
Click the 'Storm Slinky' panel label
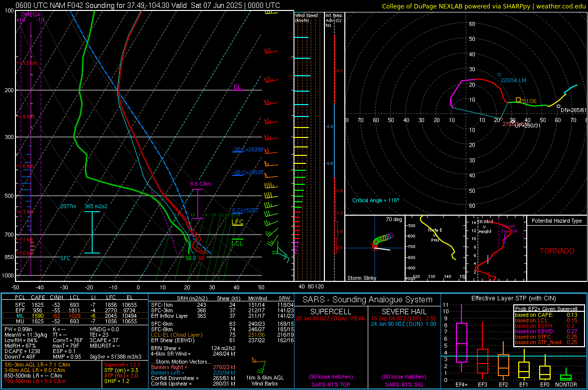362,278
